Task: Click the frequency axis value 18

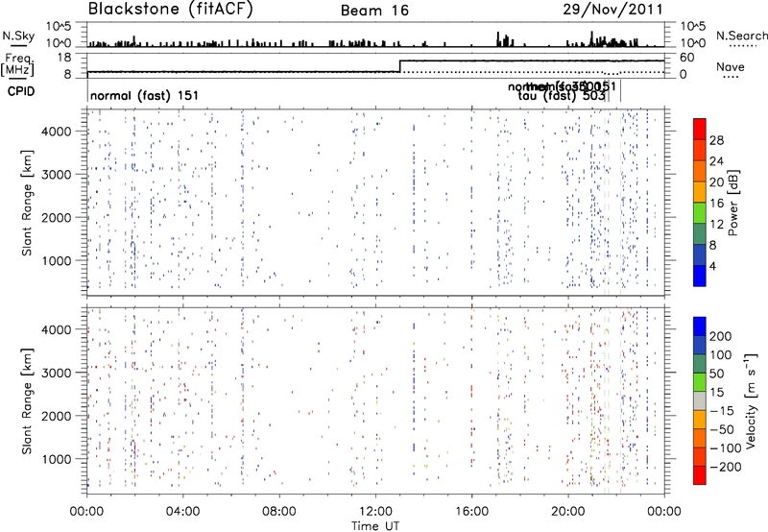Action: click(64, 58)
